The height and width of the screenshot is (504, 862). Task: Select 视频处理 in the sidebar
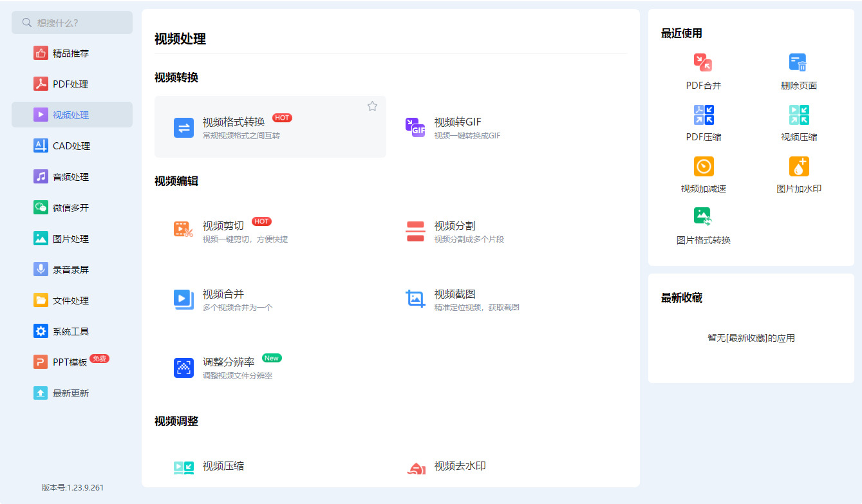tap(72, 115)
